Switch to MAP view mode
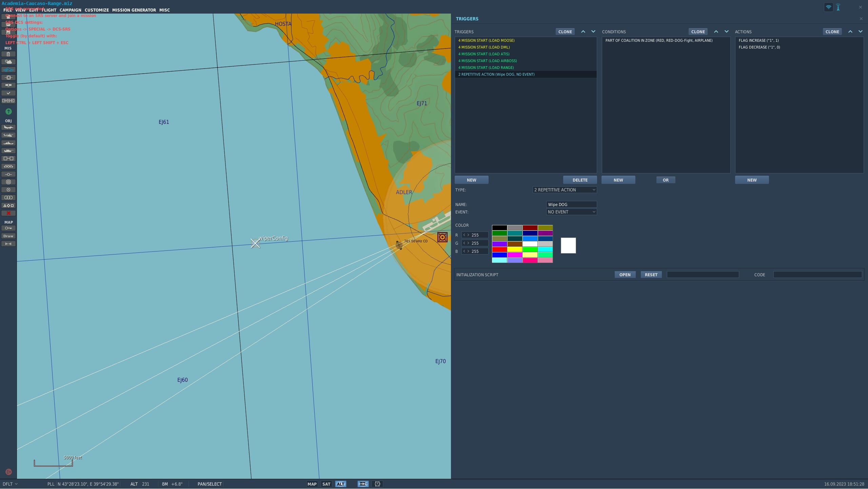This screenshot has height=489, width=868. point(312,484)
